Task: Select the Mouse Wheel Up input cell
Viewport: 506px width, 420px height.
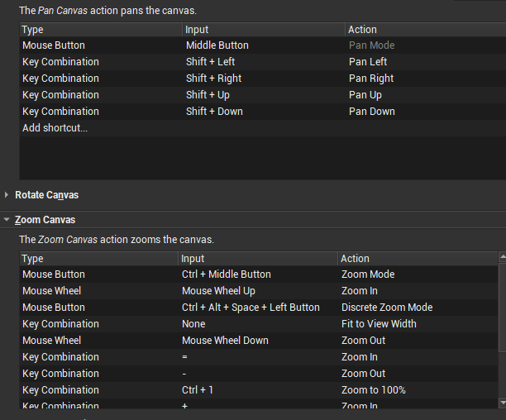Action: (x=218, y=291)
